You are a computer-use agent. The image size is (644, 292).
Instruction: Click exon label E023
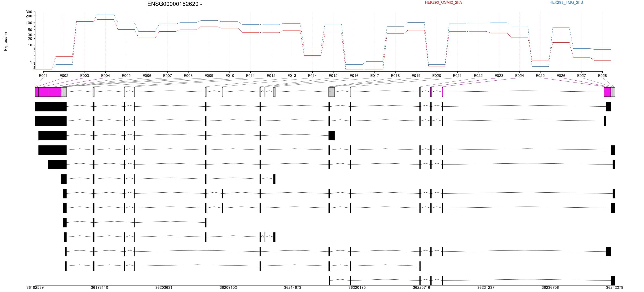point(499,76)
